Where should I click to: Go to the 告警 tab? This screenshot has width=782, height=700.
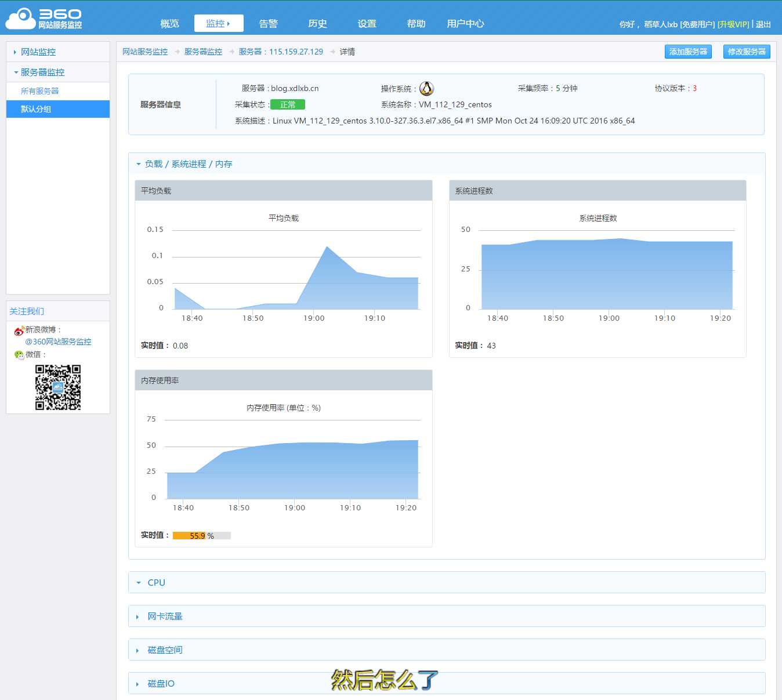(268, 24)
